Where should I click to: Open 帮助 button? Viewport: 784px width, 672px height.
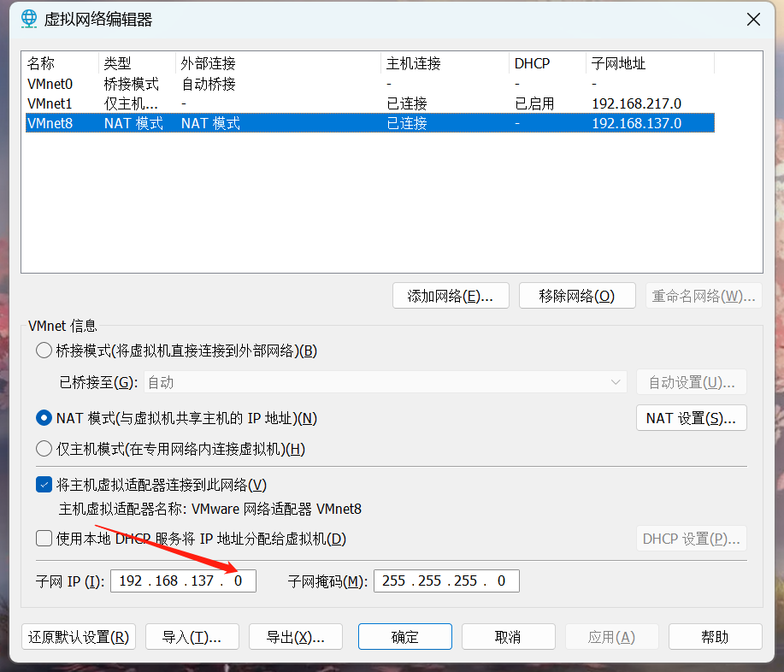click(x=716, y=636)
